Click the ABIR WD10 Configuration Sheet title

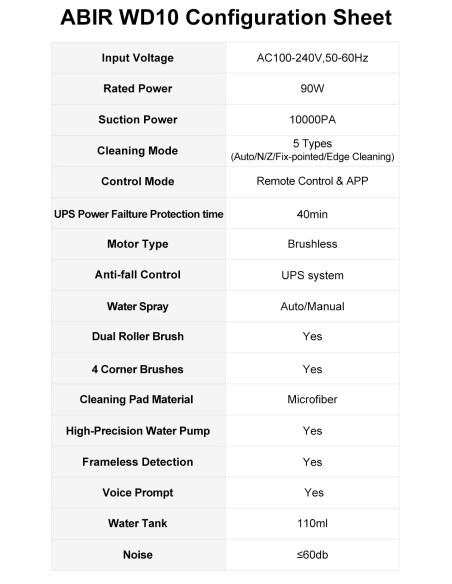[226, 18]
